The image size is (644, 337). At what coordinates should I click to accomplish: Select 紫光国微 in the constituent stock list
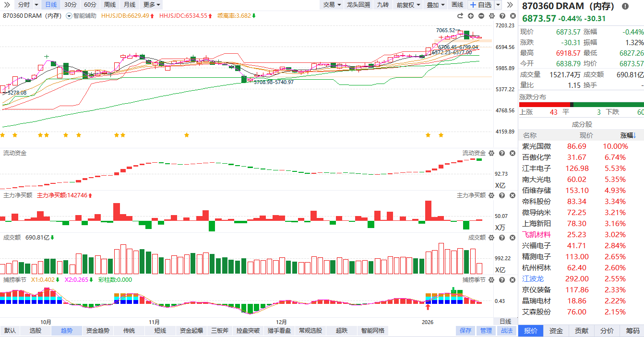537,146
